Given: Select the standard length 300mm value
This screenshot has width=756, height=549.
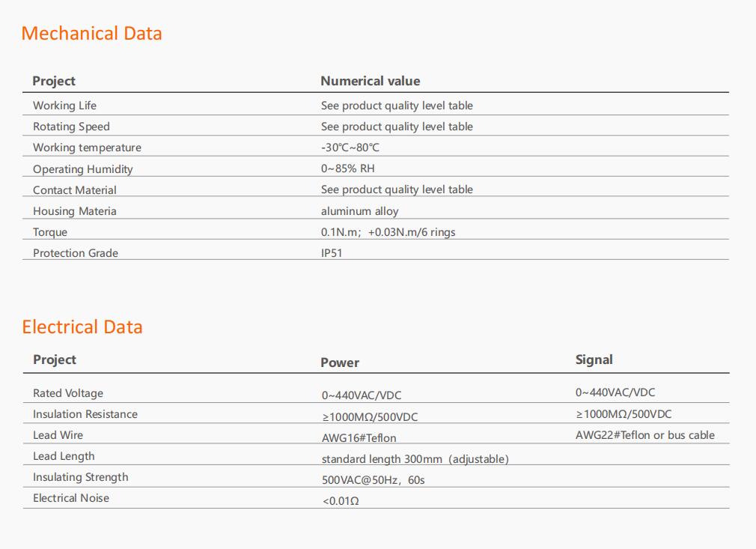Looking at the screenshot, I should pyautogui.click(x=382, y=459).
